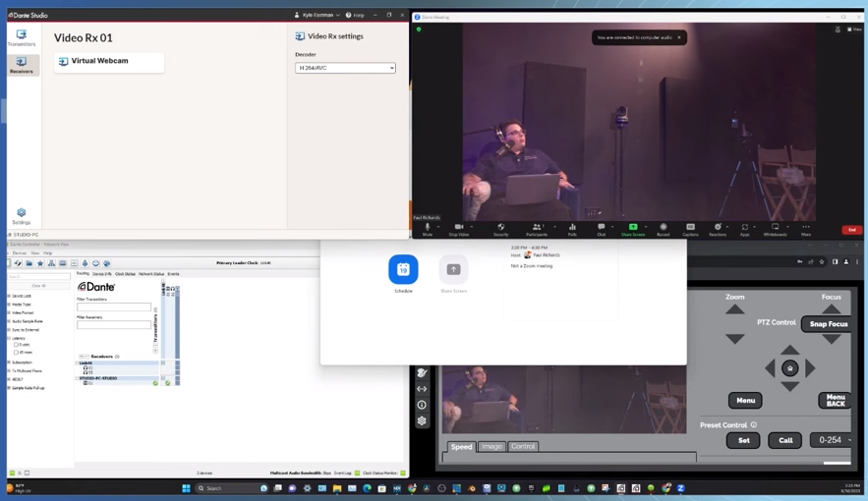Click PTZ home button in arrow pad
The image size is (868, 501).
click(790, 368)
